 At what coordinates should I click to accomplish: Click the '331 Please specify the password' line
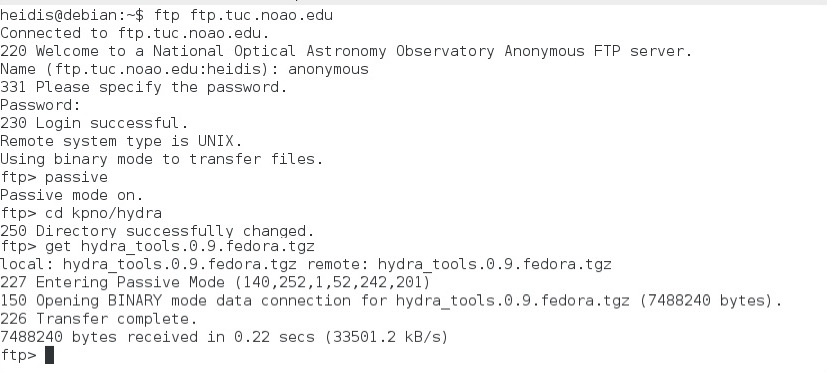[x=143, y=87]
